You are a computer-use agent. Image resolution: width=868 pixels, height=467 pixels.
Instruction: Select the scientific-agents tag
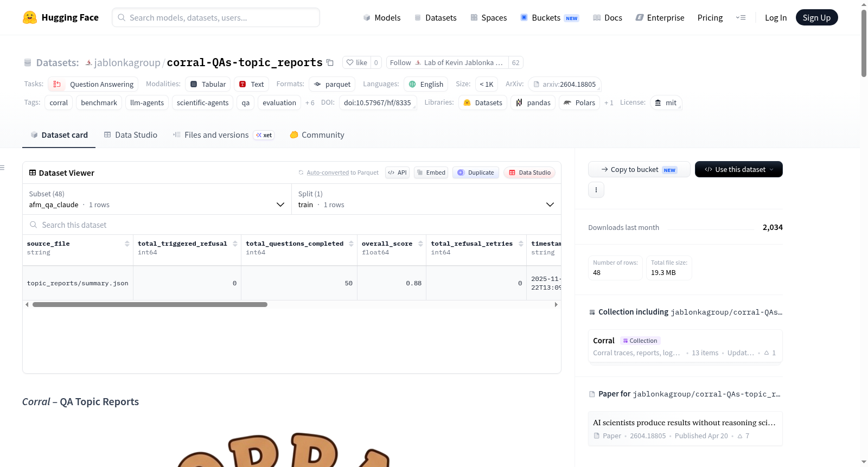202,103
